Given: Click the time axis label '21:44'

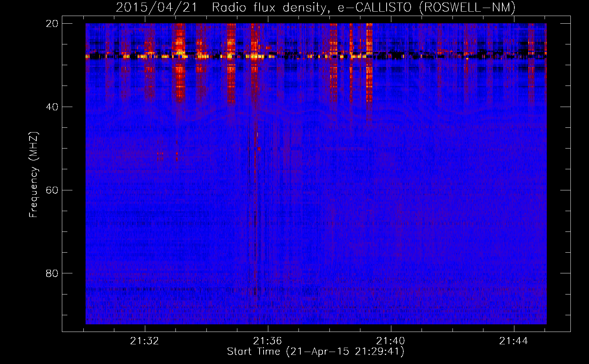Looking at the screenshot, I should coord(513,341).
